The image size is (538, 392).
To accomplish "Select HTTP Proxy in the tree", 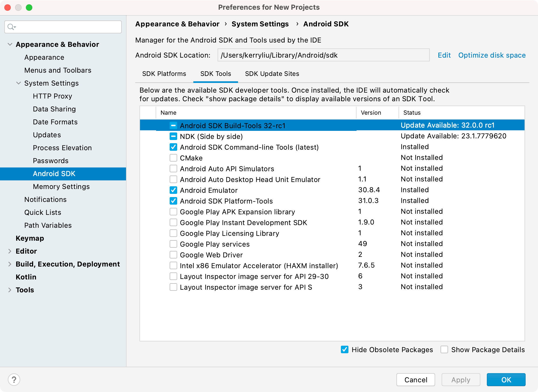I will click(53, 96).
